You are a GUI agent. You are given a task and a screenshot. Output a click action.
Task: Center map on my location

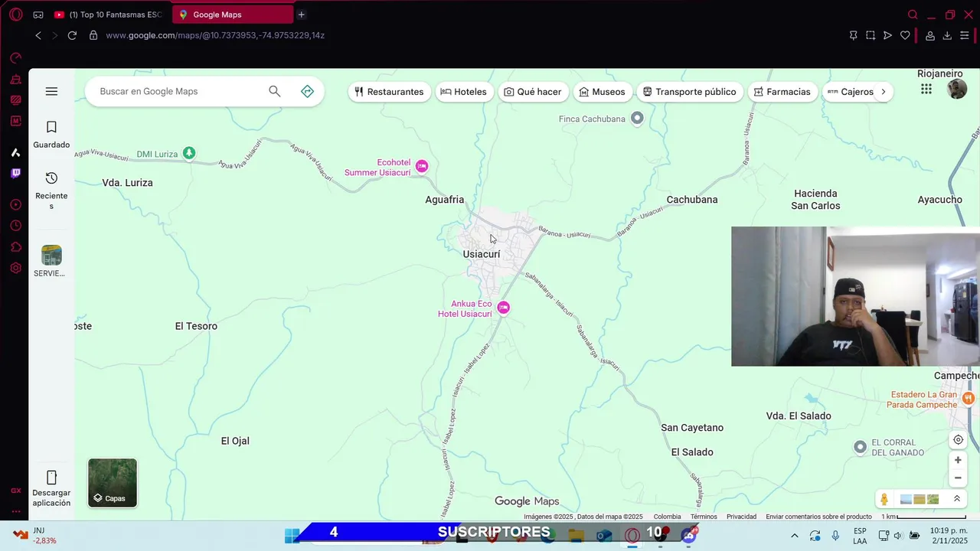click(958, 440)
